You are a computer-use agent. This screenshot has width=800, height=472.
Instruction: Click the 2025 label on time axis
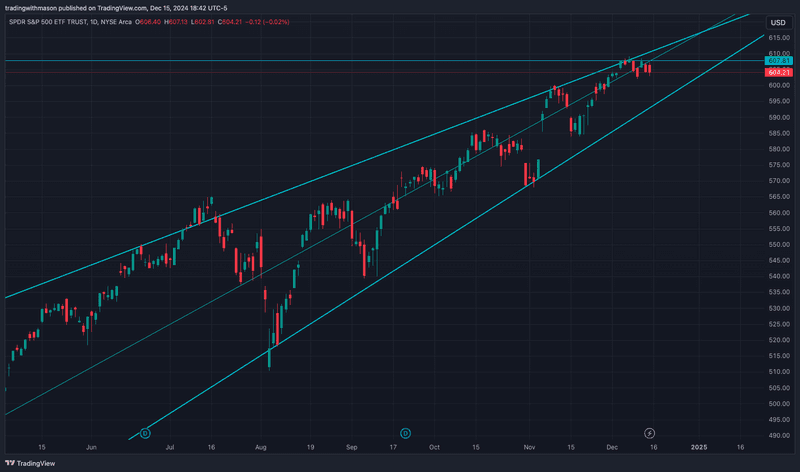point(699,448)
